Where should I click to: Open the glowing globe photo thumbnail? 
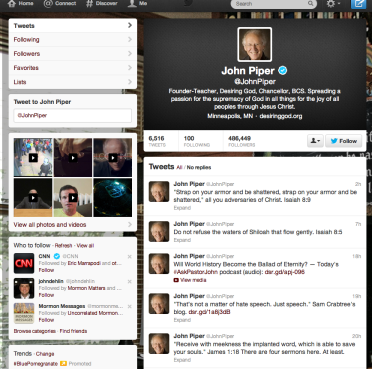(x=113, y=198)
